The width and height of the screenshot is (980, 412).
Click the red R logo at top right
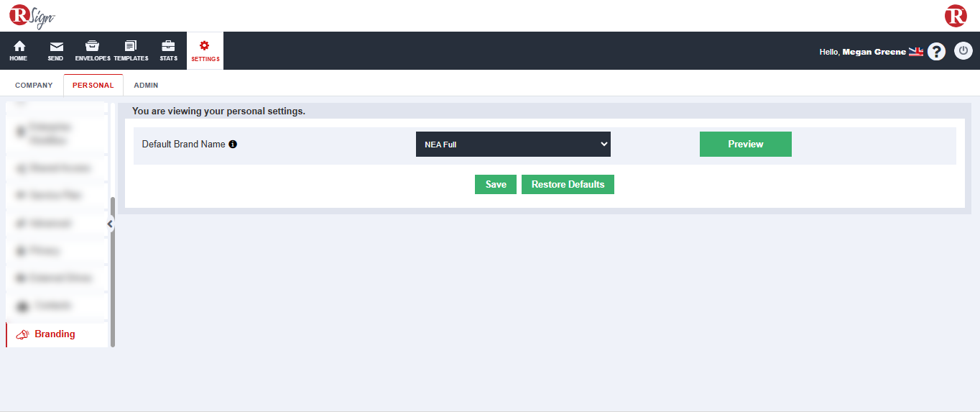956,16
